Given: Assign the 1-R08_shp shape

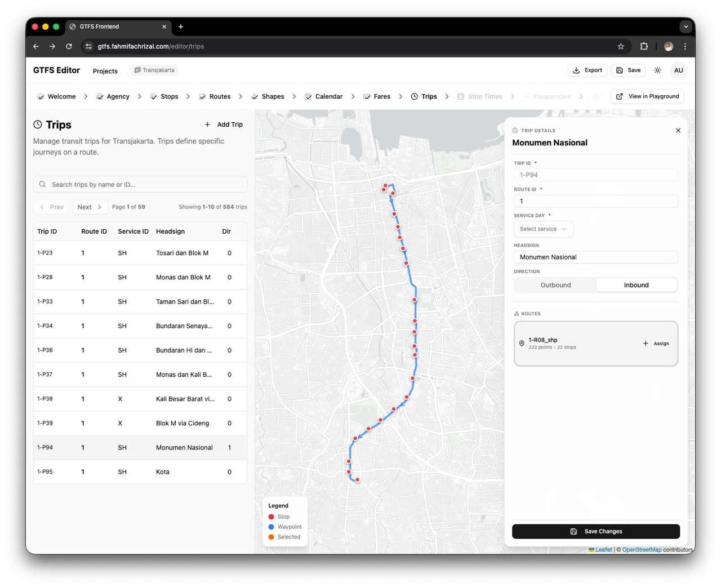Looking at the screenshot, I should (656, 344).
